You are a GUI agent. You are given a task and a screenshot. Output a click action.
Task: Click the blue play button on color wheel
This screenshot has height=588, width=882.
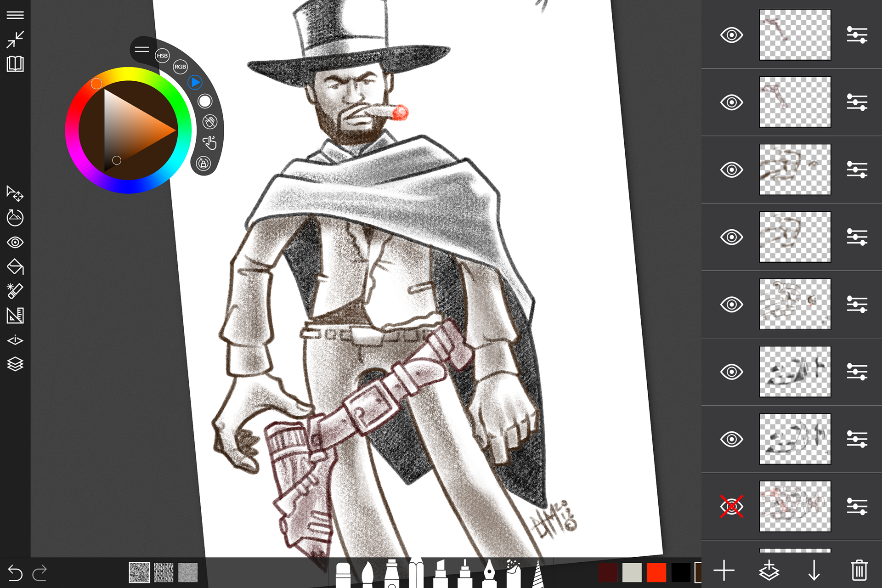(x=195, y=82)
